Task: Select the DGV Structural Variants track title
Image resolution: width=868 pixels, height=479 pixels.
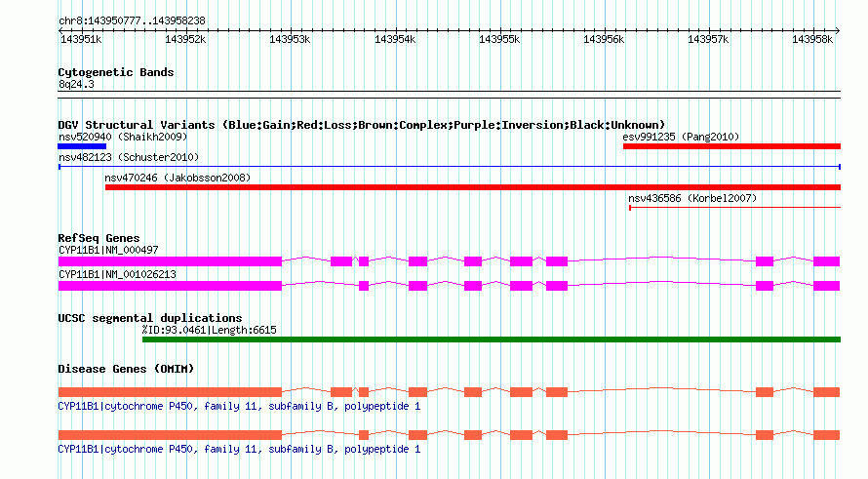Action: (362, 125)
